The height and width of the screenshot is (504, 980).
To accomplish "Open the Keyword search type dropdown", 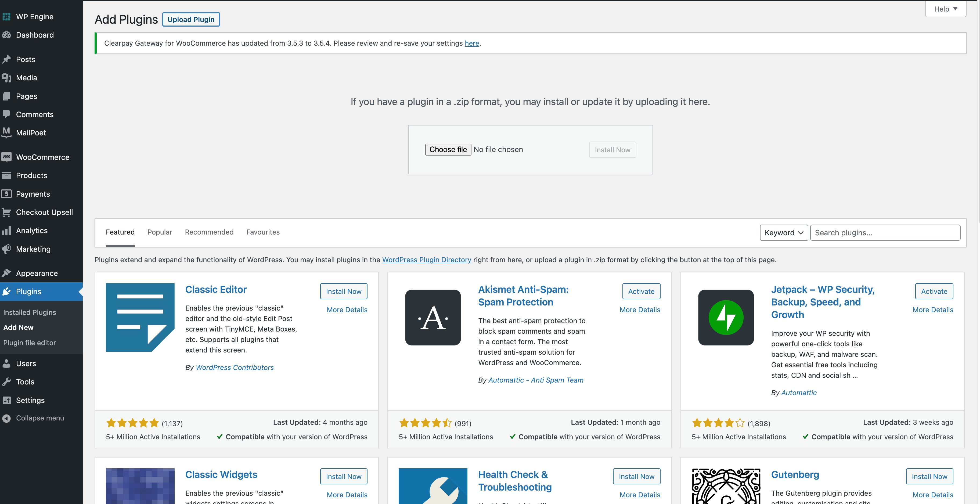I will pos(783,233).
